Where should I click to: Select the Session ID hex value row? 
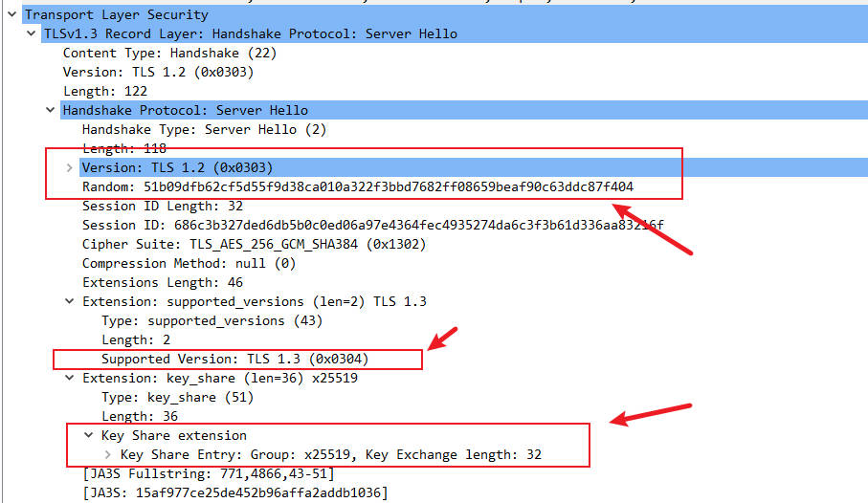point(372,226)
